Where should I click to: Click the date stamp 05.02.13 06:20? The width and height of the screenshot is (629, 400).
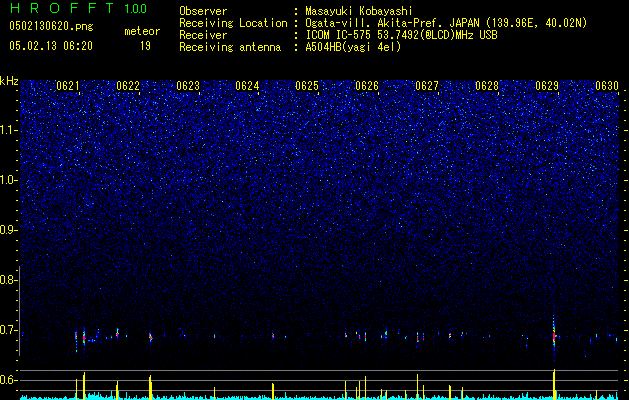coord(51,46)
